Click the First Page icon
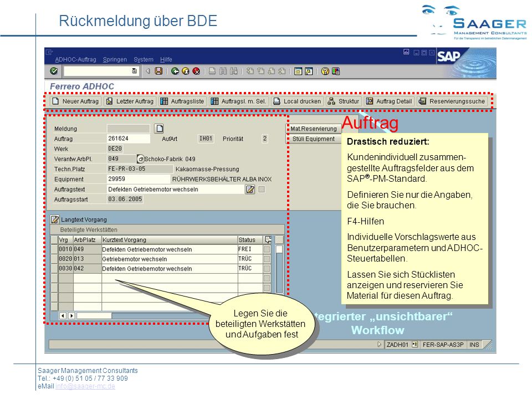Viewport: 532px width, 399px height. tap(250, 71)
